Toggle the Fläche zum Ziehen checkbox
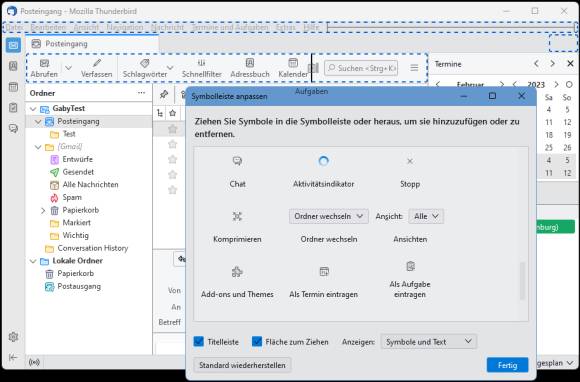Screen dimensions: 580x382 [257, 342]
